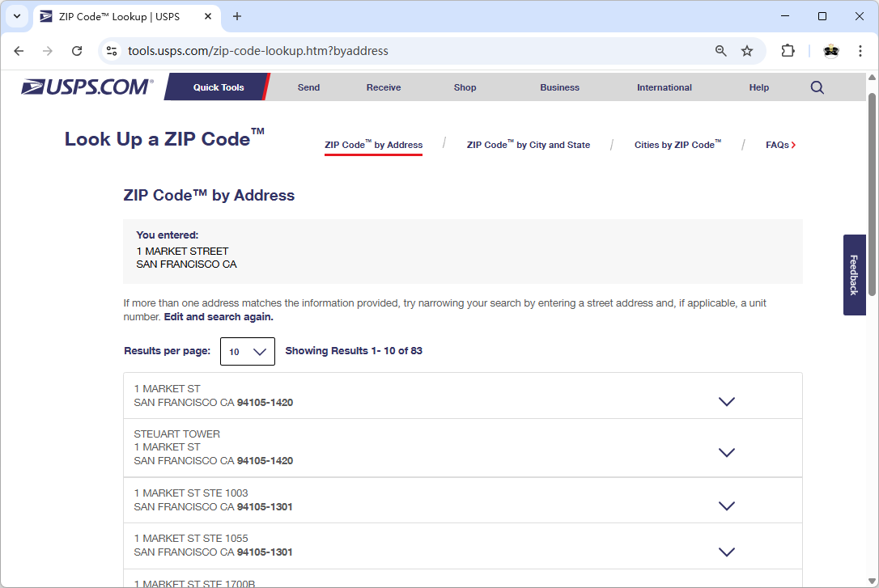
Task: Open the Chrome three-dot menu
Action: click(x=860, y=51)
